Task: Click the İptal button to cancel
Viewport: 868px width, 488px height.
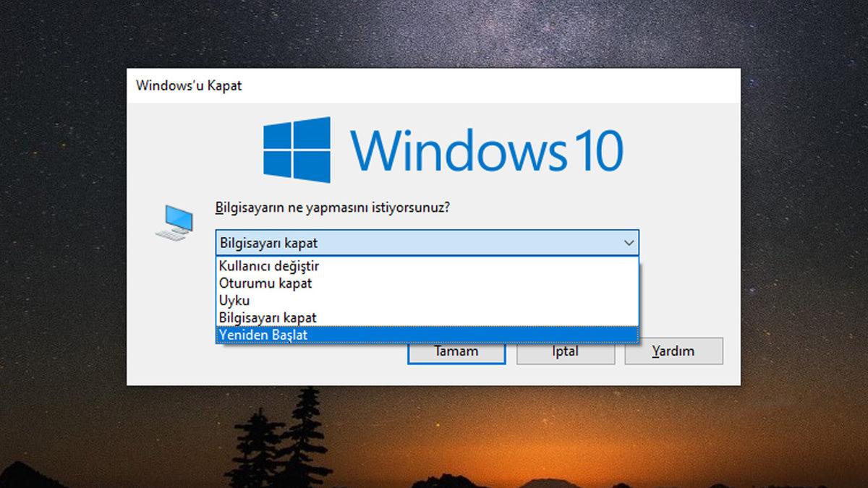Action: click(565, 352)
